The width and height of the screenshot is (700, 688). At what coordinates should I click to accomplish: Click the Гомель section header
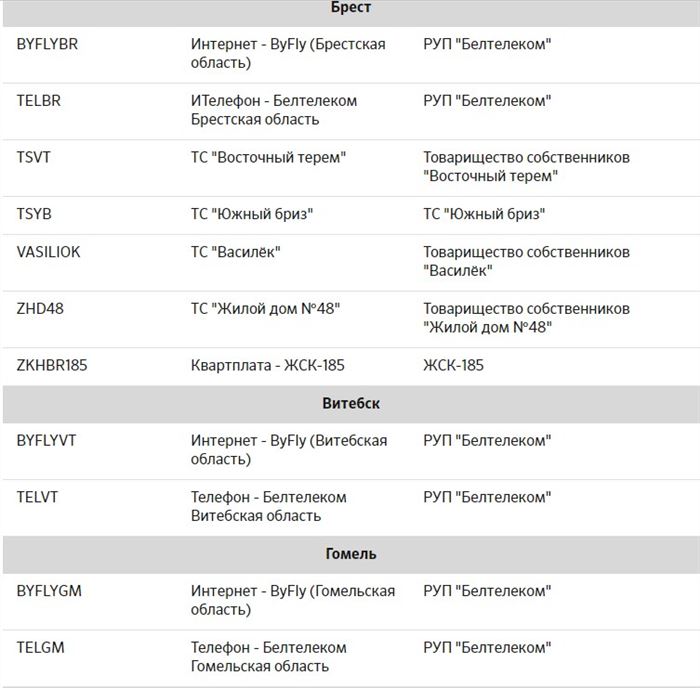coord(351,554)
